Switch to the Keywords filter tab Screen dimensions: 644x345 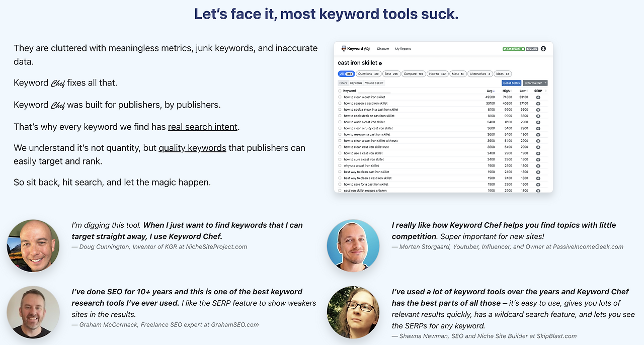(356, 83)
